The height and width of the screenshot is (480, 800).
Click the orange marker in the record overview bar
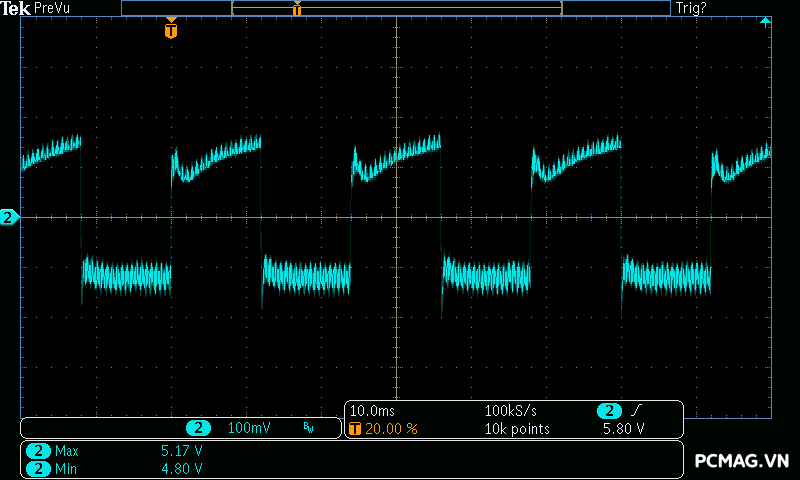(x=297, y=8)
